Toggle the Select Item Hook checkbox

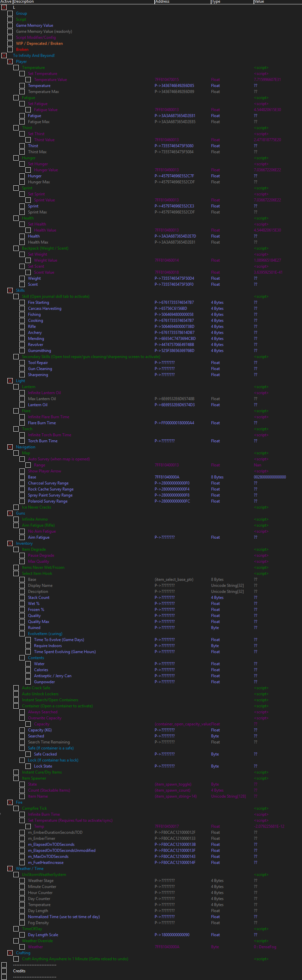[x=16, y=574]
